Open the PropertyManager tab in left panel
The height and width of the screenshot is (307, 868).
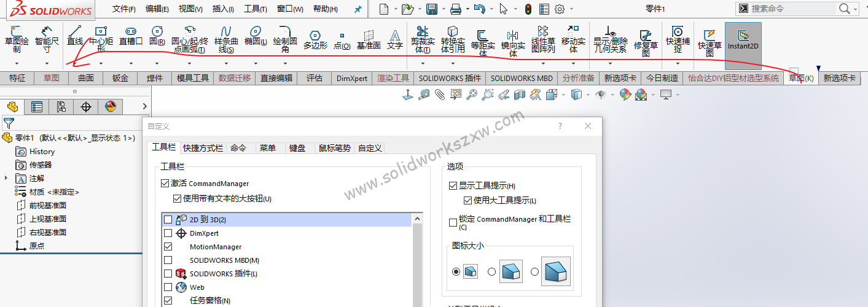pos(37,107)
